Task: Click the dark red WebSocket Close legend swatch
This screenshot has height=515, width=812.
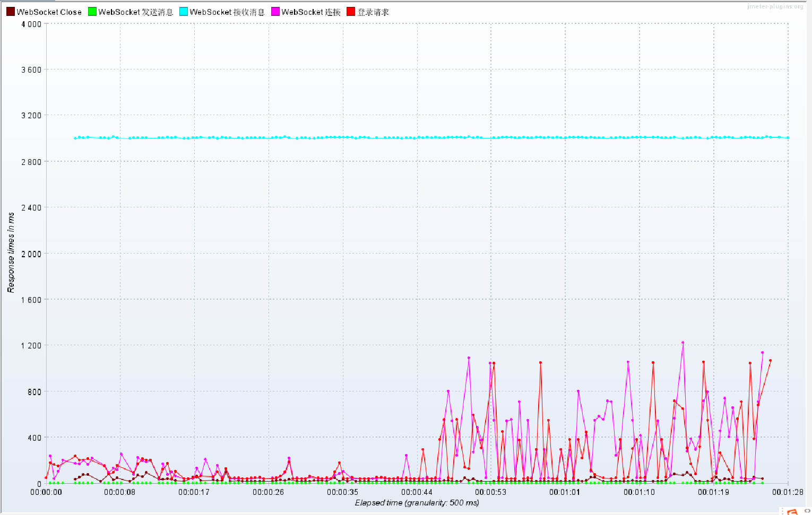Action: pos(10,12)
